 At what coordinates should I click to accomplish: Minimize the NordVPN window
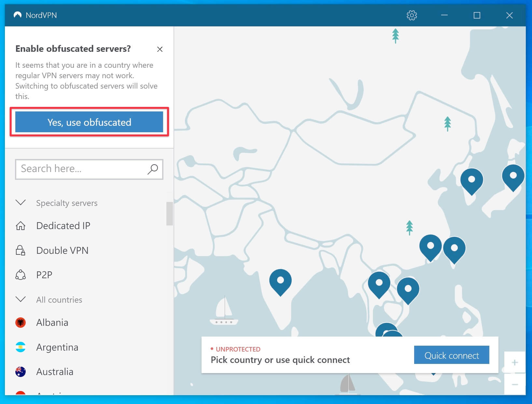coord(444,15)
